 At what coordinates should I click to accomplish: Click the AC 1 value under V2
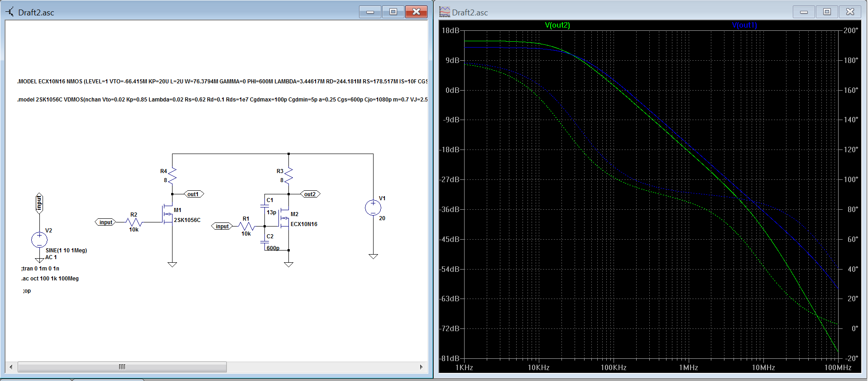(51, 257)
